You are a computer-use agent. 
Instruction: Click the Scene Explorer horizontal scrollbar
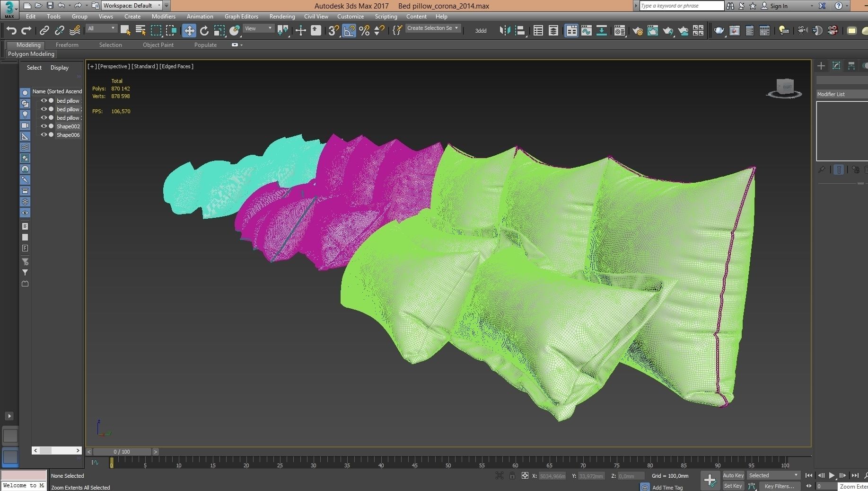pyautogui.click(x=57, y=450)
